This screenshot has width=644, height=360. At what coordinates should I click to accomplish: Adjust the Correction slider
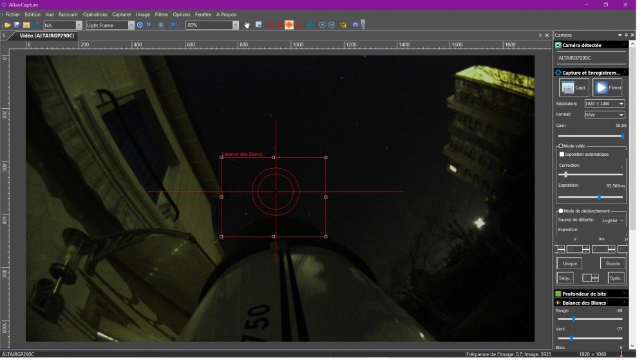[x=591, y=175]
